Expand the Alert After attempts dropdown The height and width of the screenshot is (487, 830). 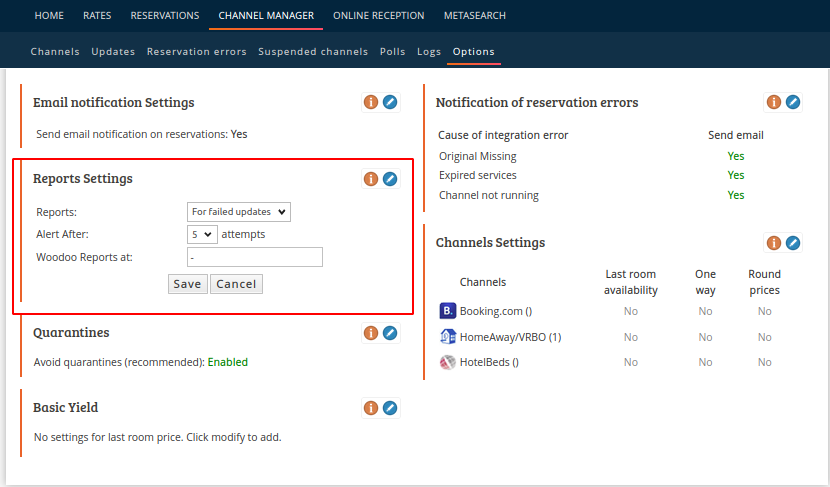pos(202,234)
